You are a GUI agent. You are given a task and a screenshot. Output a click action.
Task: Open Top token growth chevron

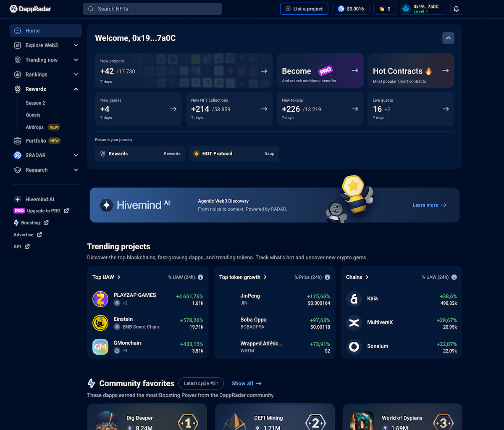[265, 277]
